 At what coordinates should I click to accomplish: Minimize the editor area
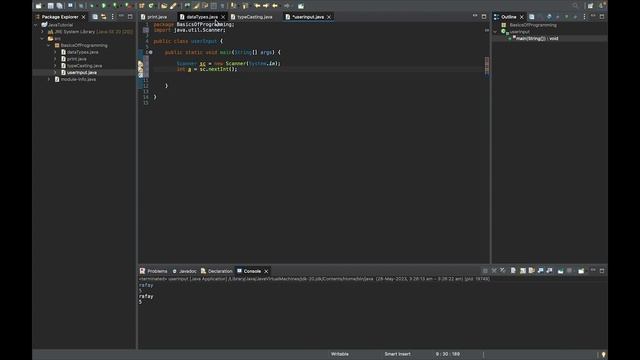pyautogui.click(x=475, y=17)
